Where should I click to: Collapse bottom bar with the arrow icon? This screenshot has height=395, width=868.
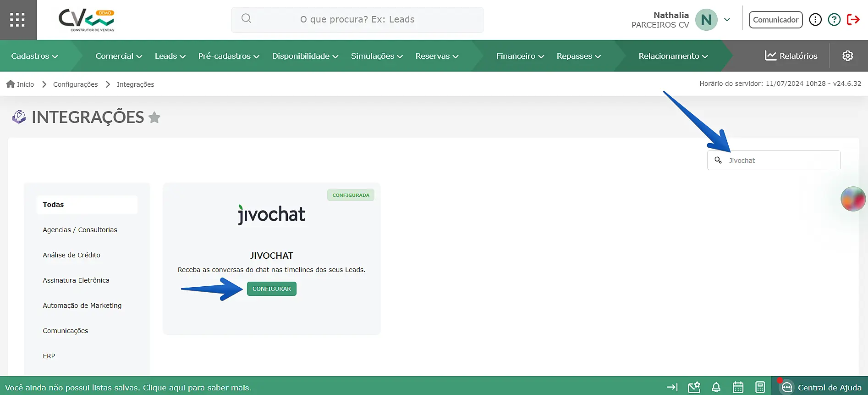pos(672,387)
